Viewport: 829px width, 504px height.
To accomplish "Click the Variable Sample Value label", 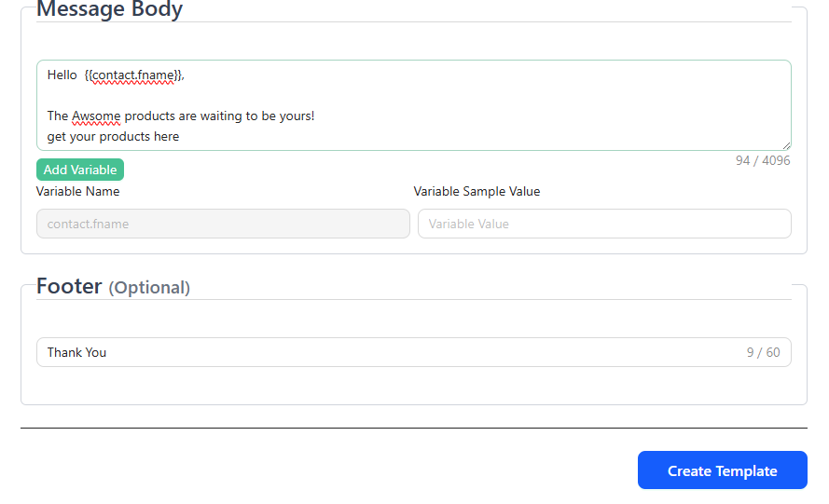I will coord(477,191).
